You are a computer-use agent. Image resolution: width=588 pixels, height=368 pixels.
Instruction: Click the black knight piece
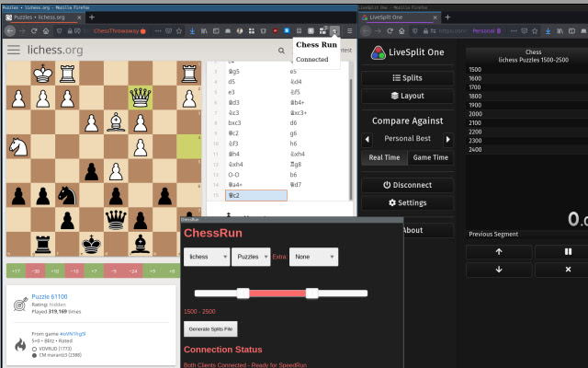[67, 195]
